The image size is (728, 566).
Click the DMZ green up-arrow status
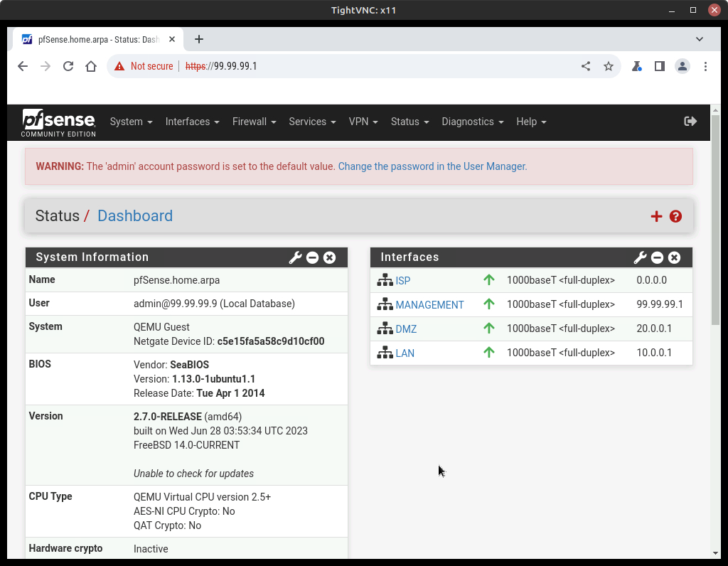[489, 328]
